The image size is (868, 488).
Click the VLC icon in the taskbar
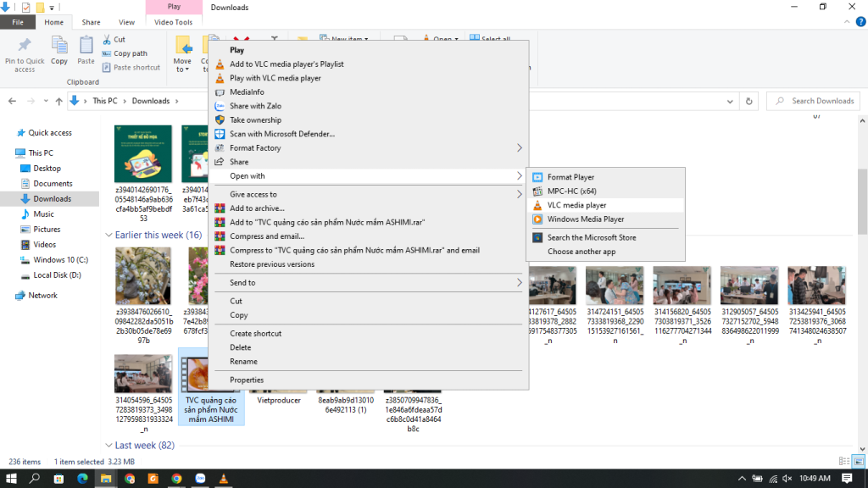point(222,479)
